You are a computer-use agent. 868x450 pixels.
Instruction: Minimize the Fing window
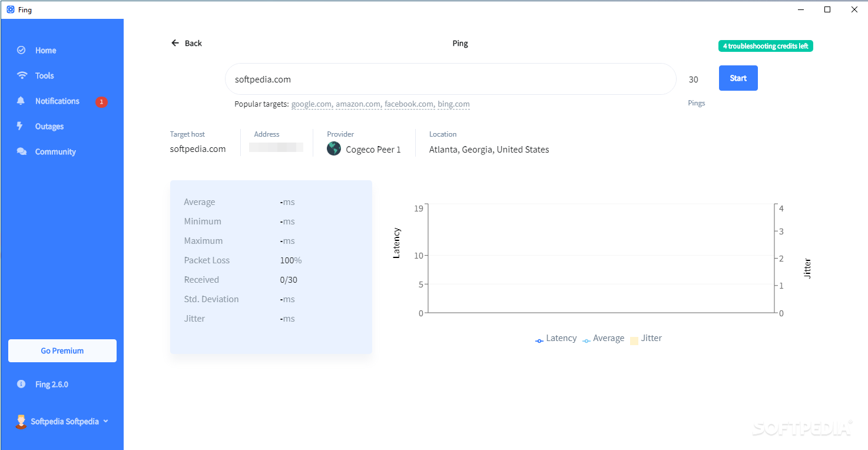(x=800, y=9)
